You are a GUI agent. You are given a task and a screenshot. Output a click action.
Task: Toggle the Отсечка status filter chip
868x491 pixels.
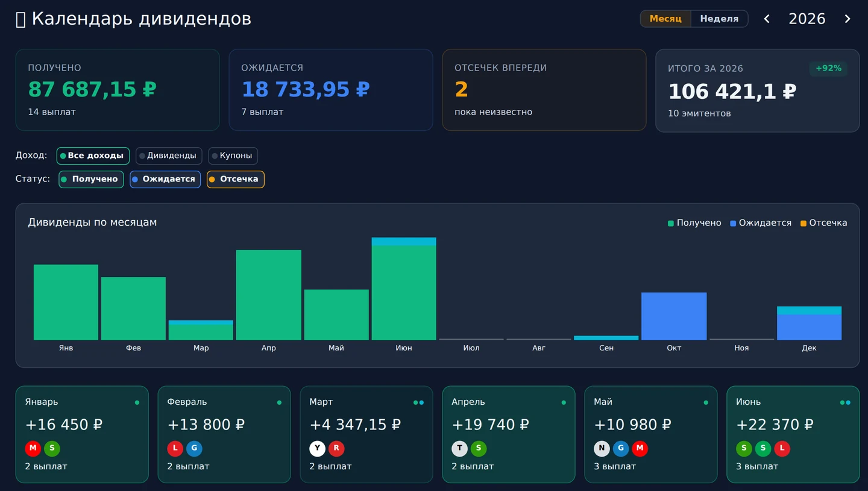click(x=236, y=179)
